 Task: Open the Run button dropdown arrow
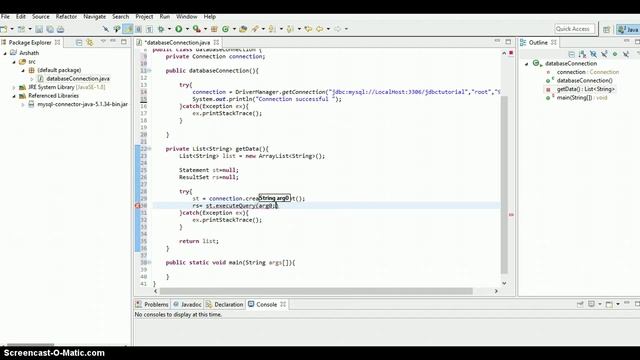click(x=187, y=29)
